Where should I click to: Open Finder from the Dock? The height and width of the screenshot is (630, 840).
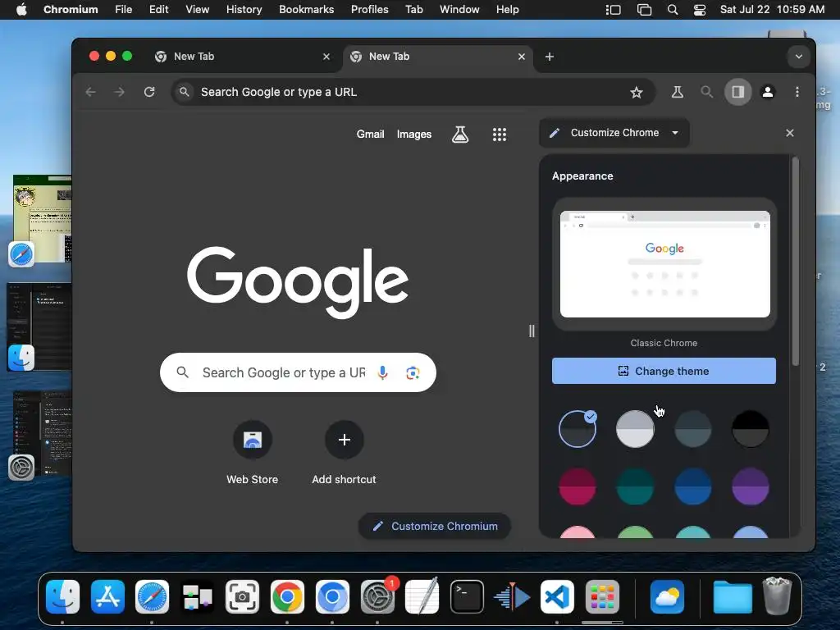click(x=62, y=596)
